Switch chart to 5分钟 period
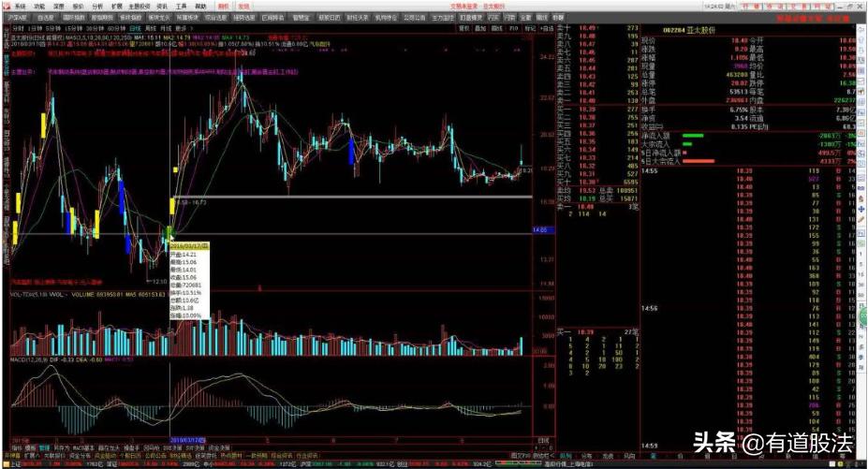868x469 pixels. click(53, 28)
